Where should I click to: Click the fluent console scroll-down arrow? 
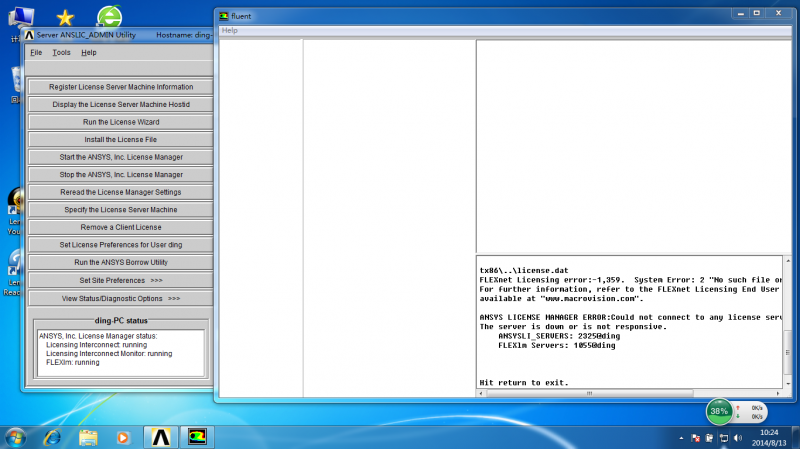coord(788,384)
